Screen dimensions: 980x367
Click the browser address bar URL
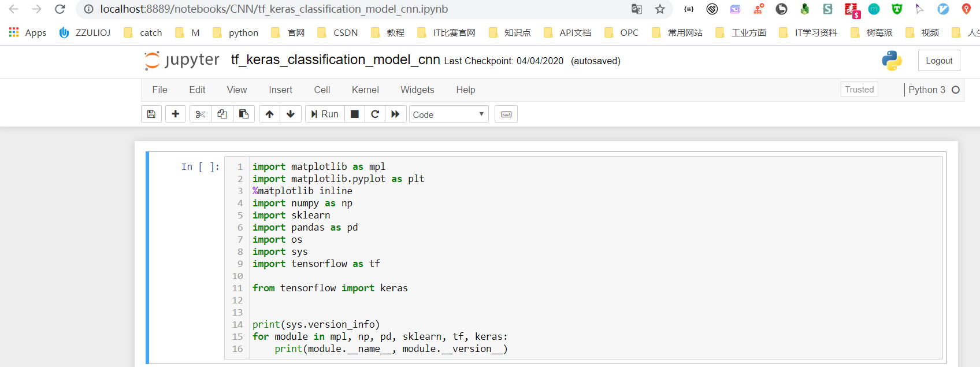[274, 9]
